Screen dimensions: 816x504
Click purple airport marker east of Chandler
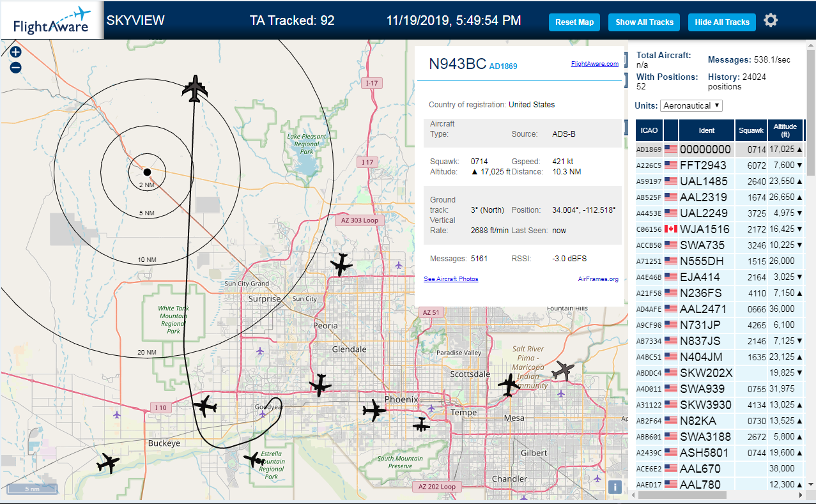point(597,478)
